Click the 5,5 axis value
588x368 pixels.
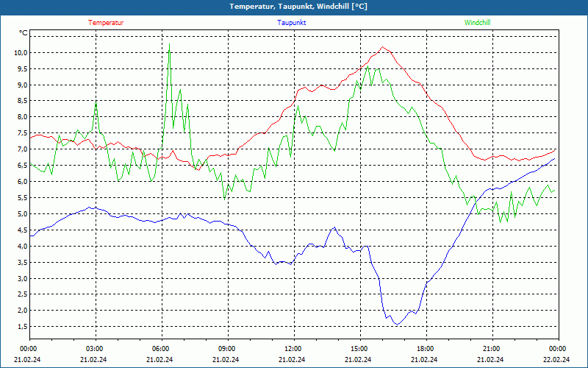(x=22, y=197)
